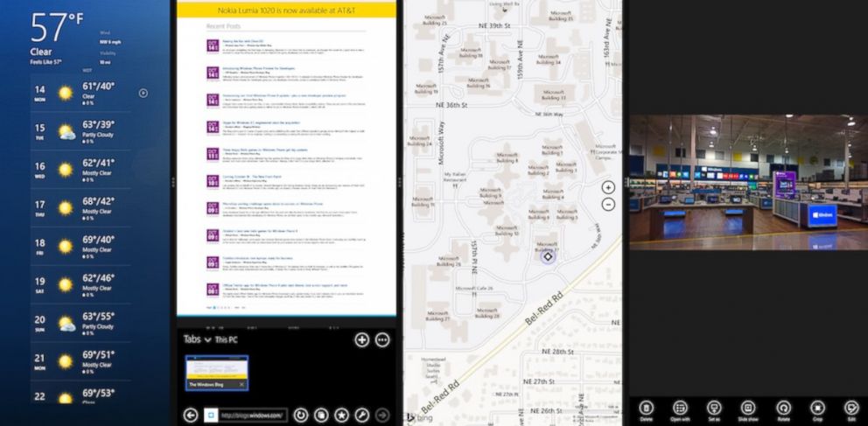Click the store panorama photo
Viewport: 868px width, 426px height.
click(x=748, y=182)
